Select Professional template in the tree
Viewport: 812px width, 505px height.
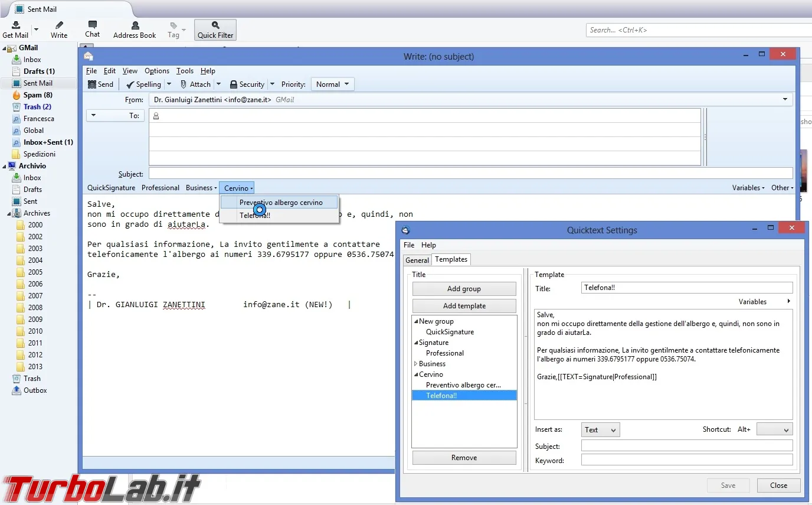[445, 353]
